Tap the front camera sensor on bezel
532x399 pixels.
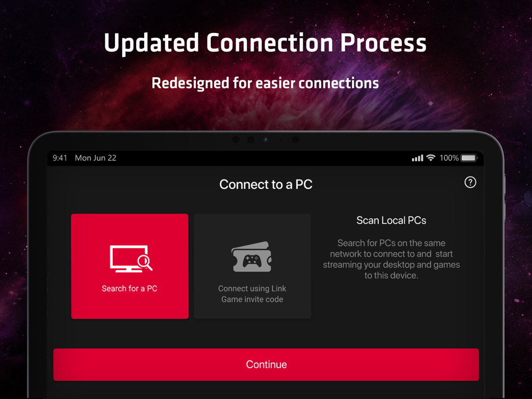coord(266,139)
